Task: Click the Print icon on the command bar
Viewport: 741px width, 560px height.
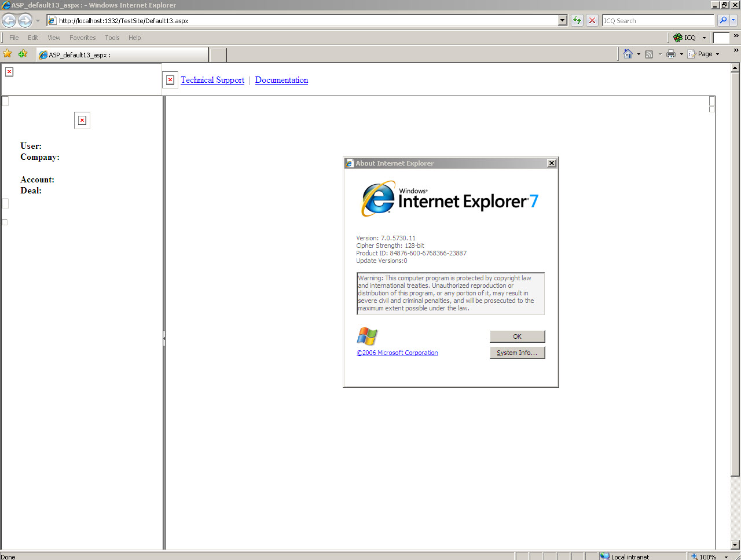Action: click(x=671, y=54)
